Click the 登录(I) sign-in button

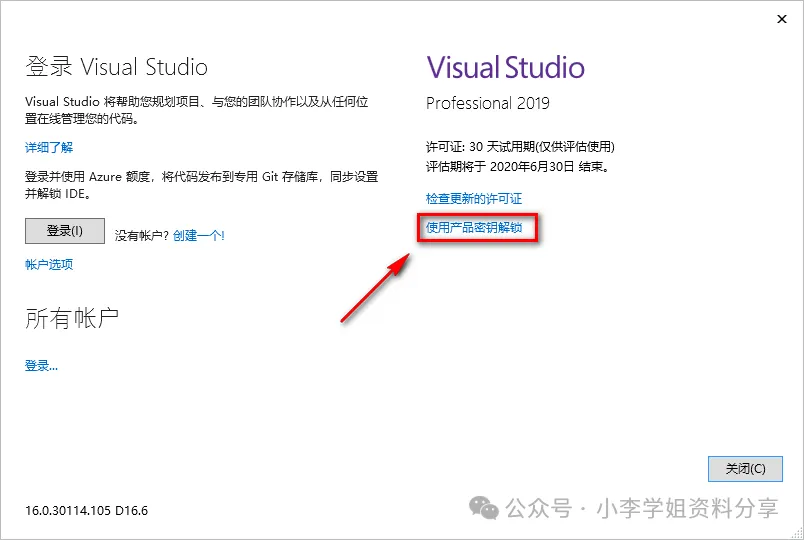pyautogui.click(x=65, y=231)
